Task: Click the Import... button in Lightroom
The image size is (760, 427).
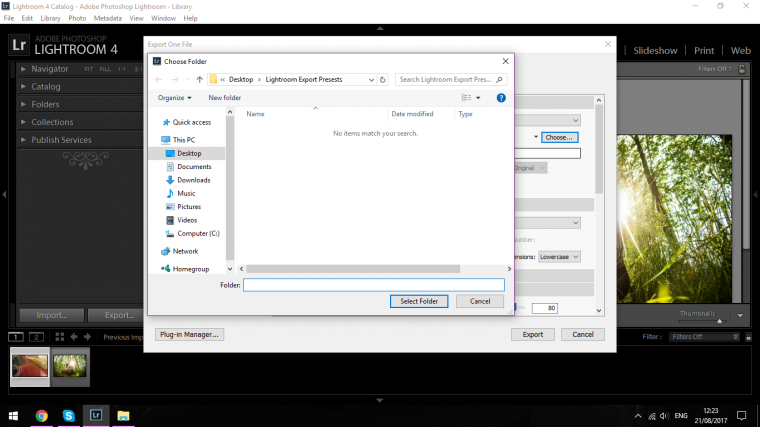Action: [51, 315]
